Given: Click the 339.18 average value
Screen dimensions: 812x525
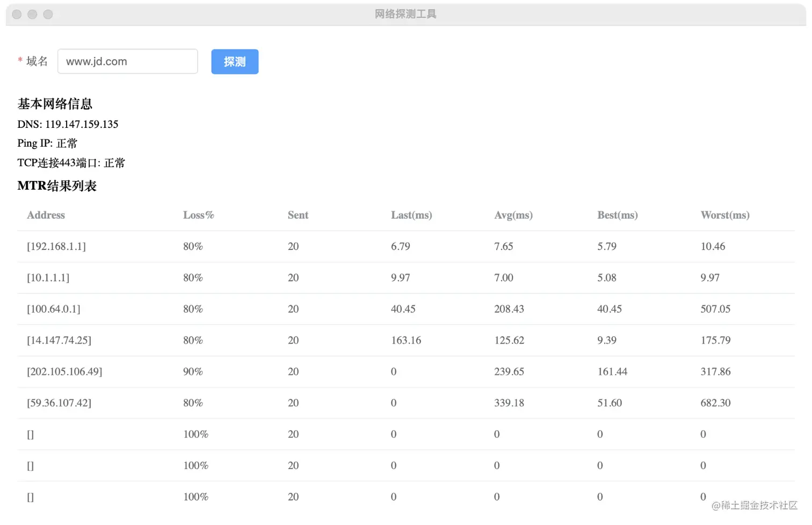Looking at the screenshot, I should [509, 402].
